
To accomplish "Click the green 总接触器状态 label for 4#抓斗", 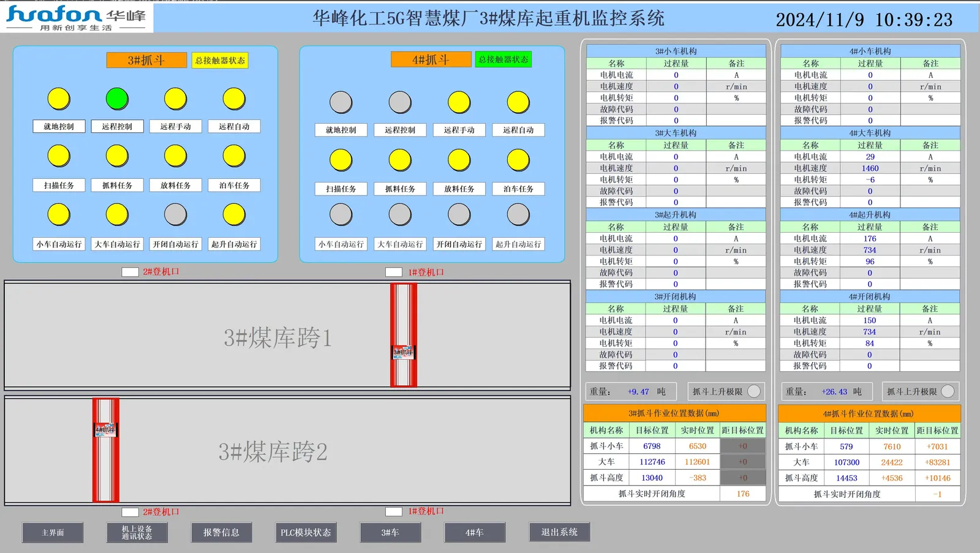I will [x=503, y=59].
